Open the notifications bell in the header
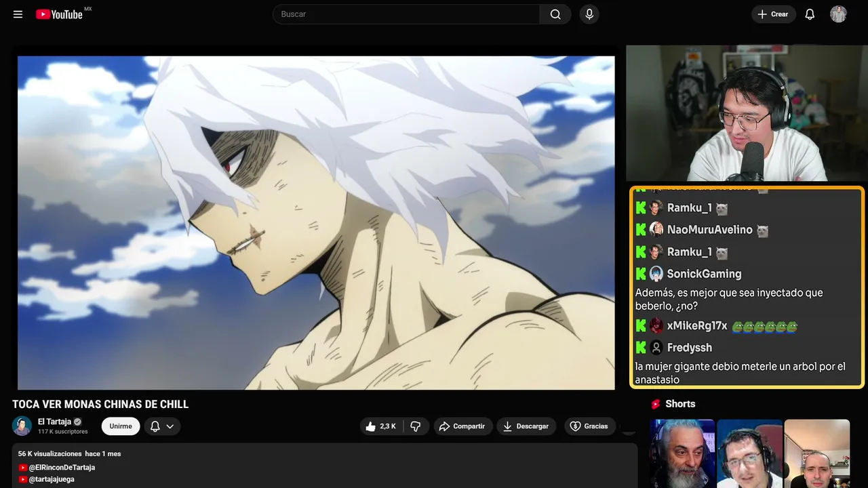Viewport: 868px width, 488px height. coord(810,14)
